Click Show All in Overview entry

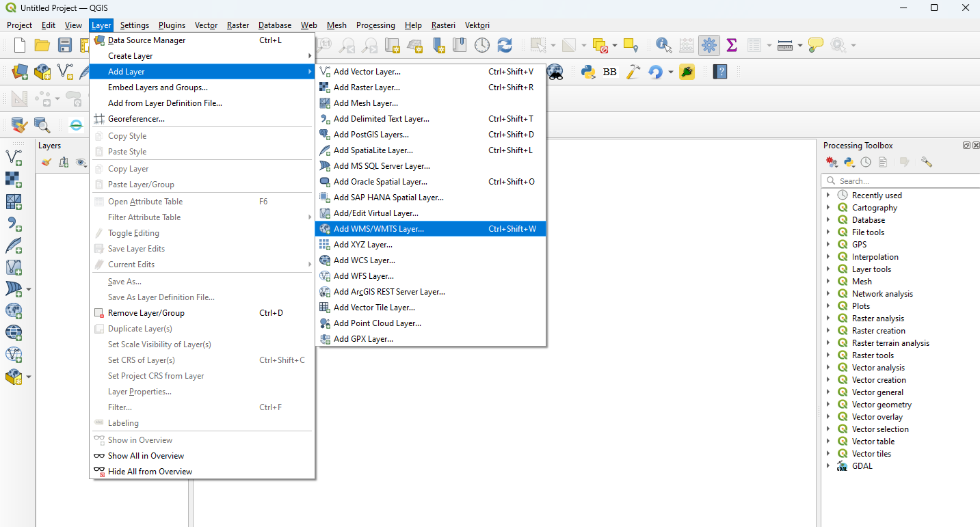click(202, 456)
